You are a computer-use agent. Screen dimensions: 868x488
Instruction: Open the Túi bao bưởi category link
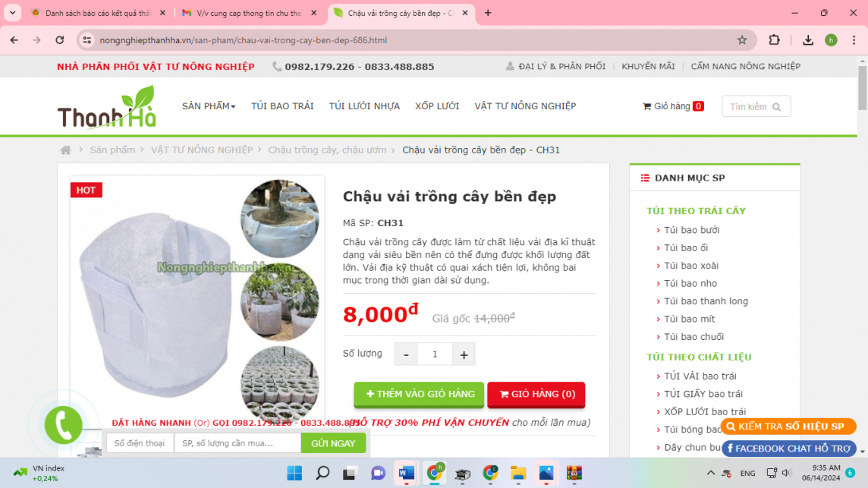[691, 230]
